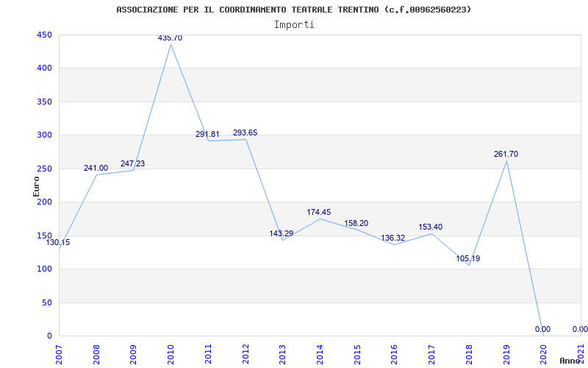Select the 2011 year label

pos(208,354)
